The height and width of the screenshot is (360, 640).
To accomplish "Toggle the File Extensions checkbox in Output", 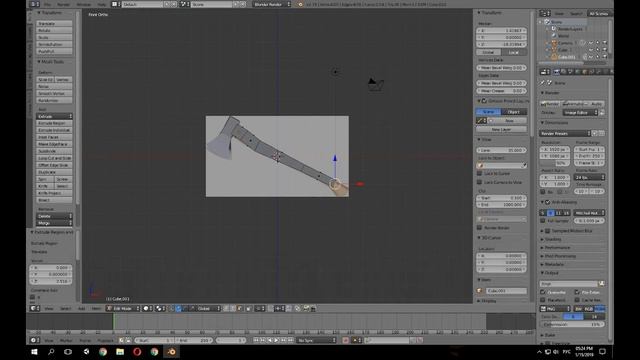I will tap(577, 292).
